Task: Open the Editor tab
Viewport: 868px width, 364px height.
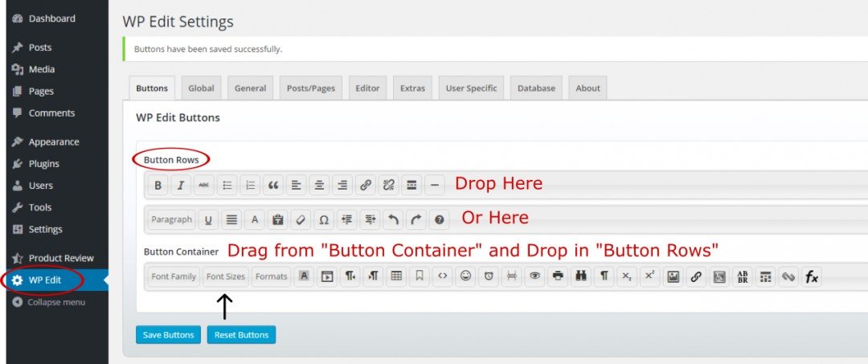Action: tap(367, 88)
